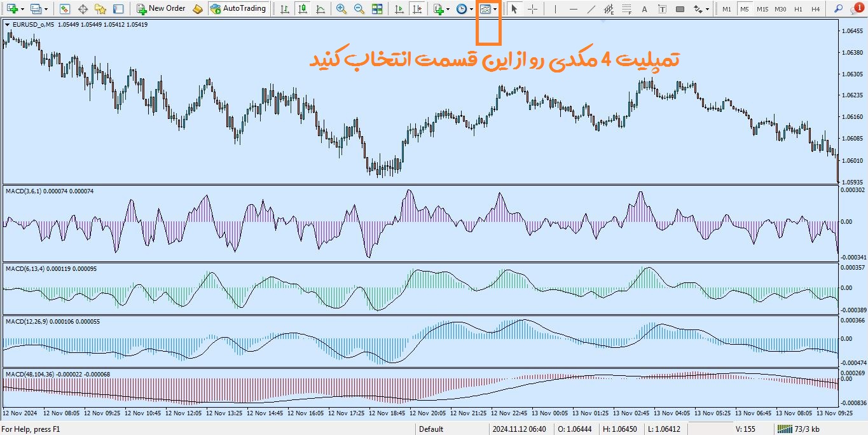Click the New Order button
This screenshot has width=868, height=435.
click(x=161, y=9)
